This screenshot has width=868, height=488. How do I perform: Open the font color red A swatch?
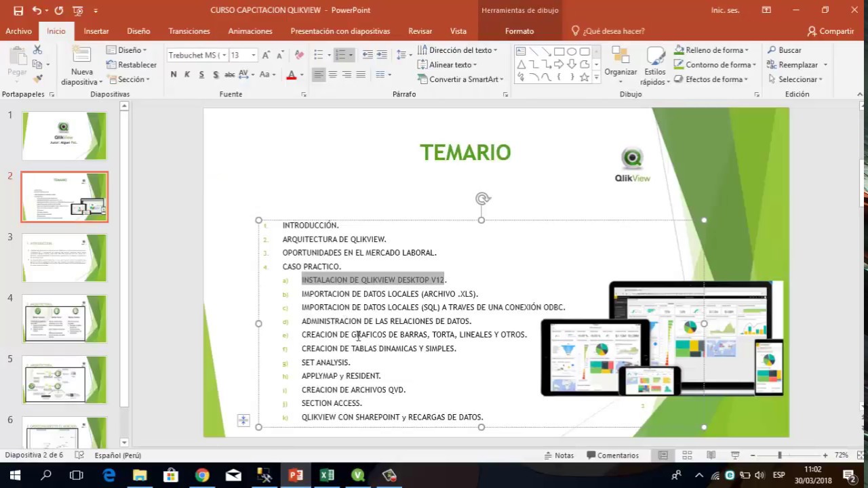click(292, 75)
